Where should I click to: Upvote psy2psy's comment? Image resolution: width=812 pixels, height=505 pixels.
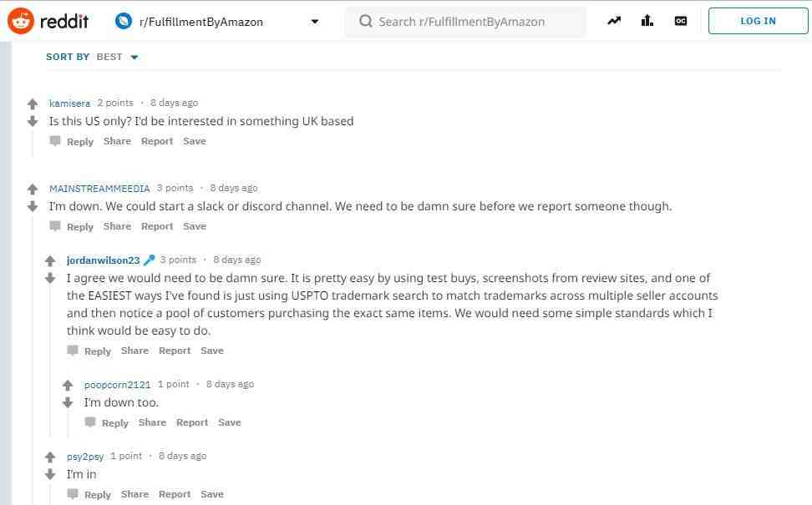pyautogui.click(x=50, y=457)
